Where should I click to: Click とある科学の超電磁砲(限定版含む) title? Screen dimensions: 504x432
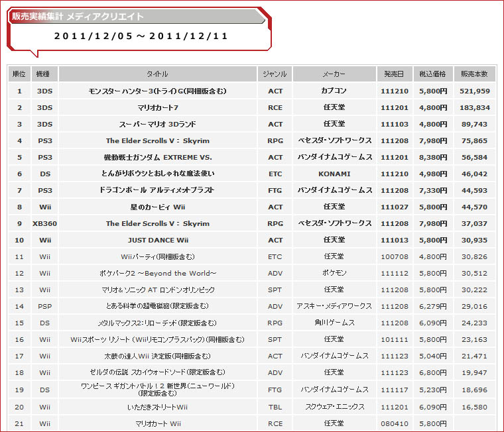point(158,306)
